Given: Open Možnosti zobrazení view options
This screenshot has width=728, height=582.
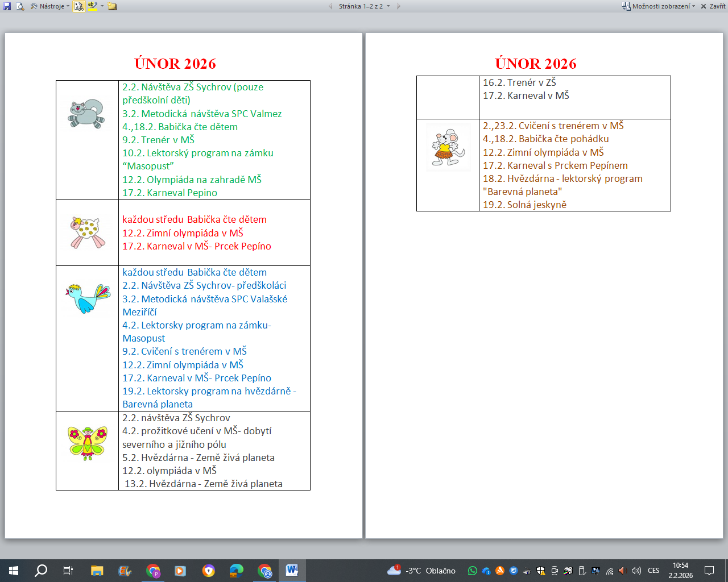Looking at the screenshot, I should 659,6.
